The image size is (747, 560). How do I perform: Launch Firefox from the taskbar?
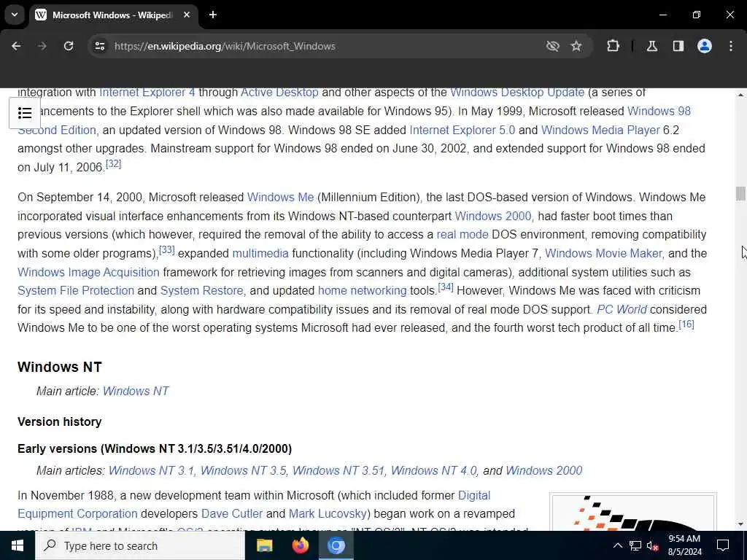(x=300, y=545)
